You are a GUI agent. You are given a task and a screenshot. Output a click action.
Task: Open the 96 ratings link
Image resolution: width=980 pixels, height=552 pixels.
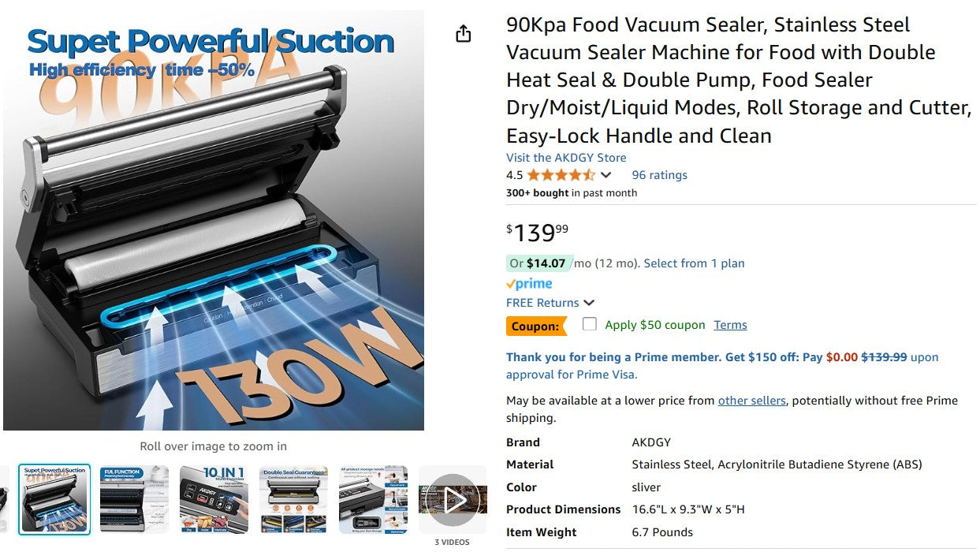(x=659, y=175)
